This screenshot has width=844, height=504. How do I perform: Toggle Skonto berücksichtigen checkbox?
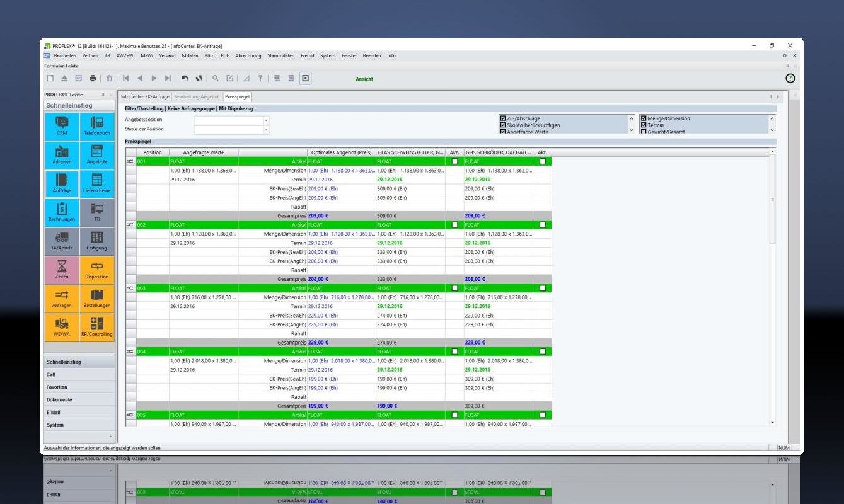pos(503,125)
